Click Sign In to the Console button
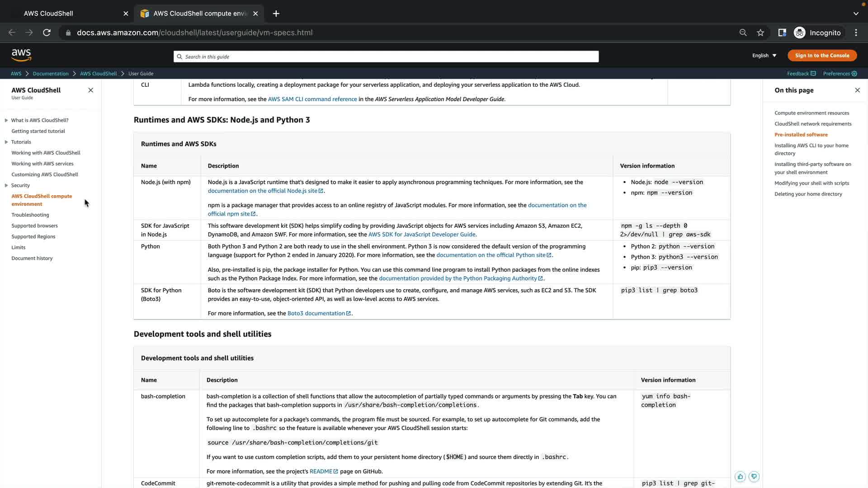868x488 pixels. pos(822,56)
